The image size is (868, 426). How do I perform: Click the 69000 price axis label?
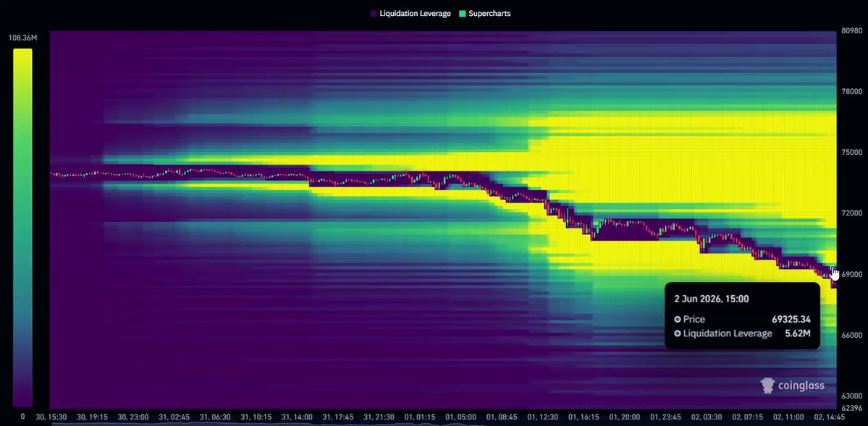click(x=851, y=274)
